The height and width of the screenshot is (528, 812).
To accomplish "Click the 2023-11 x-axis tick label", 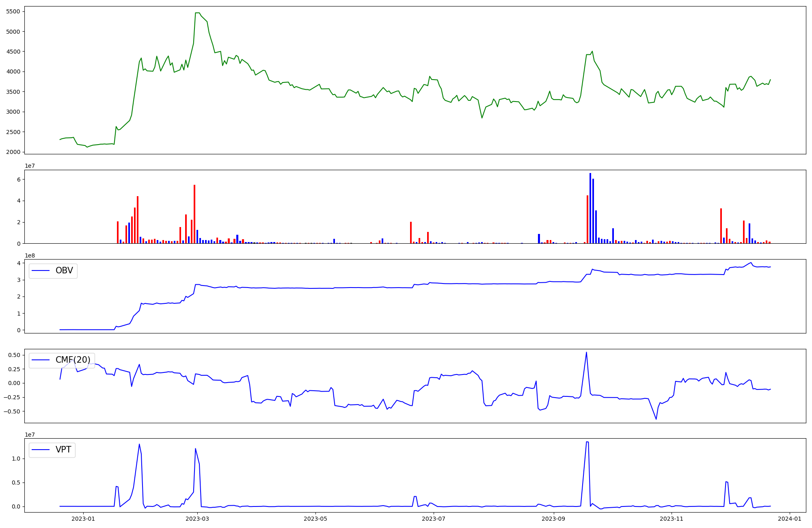I will 672,519.
